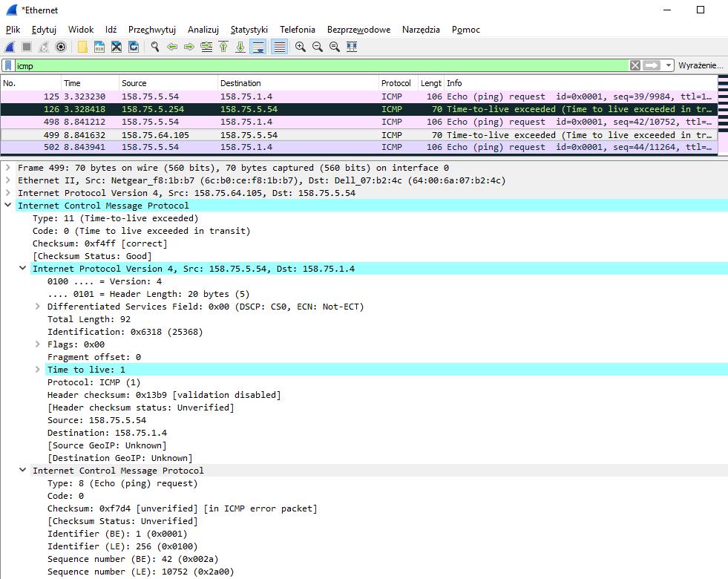Select packet number 498 in the list
This screenshot has height=579, width=728.
click(x=359, y=122)
